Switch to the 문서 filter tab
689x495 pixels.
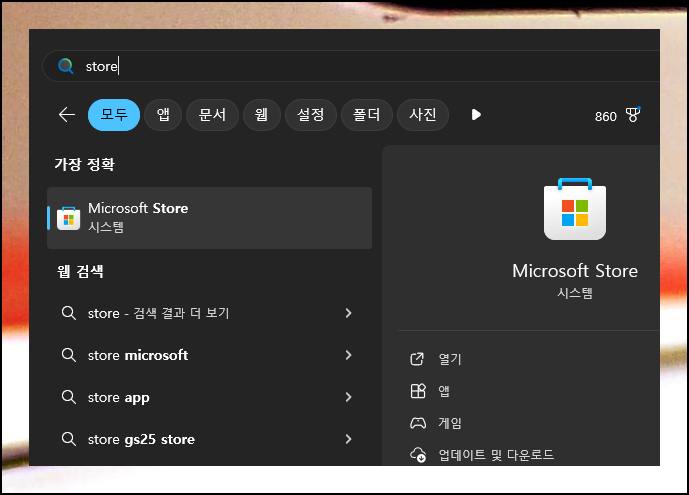point(212,115)
